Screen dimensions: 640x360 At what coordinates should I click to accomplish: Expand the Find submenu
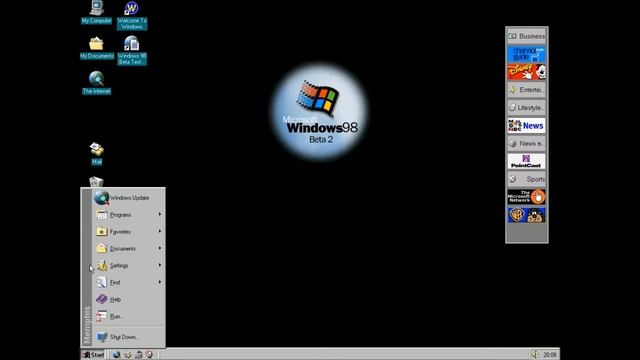tap(129, 282)
